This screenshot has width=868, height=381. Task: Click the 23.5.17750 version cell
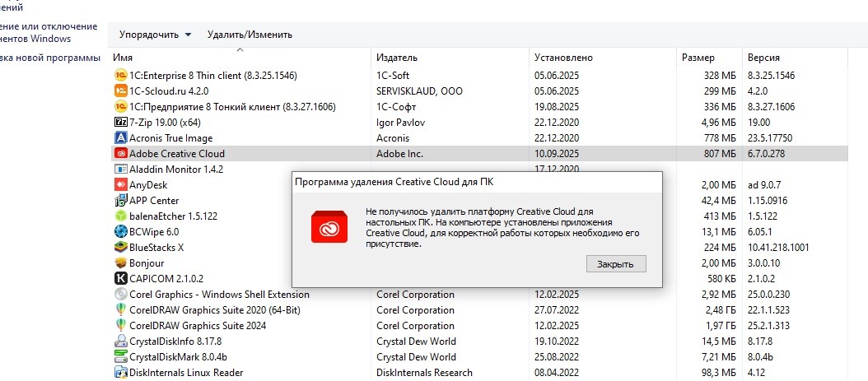click(770, 137)
